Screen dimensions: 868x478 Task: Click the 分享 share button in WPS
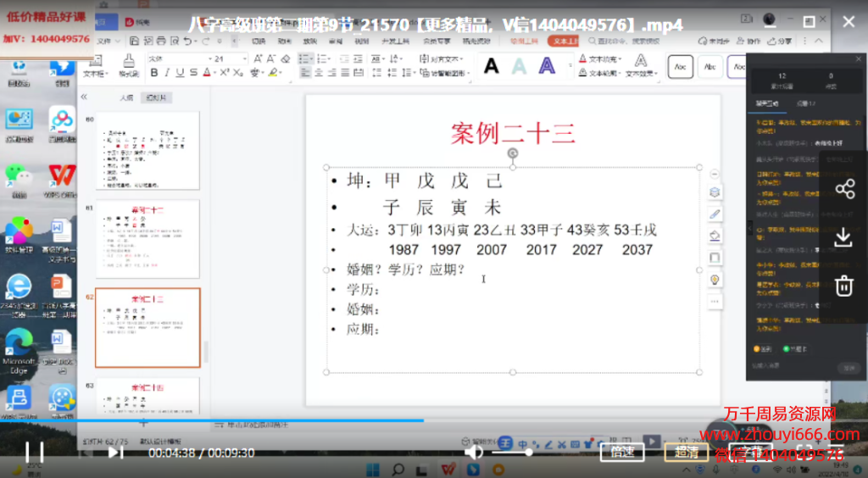[x=780, y=41]
